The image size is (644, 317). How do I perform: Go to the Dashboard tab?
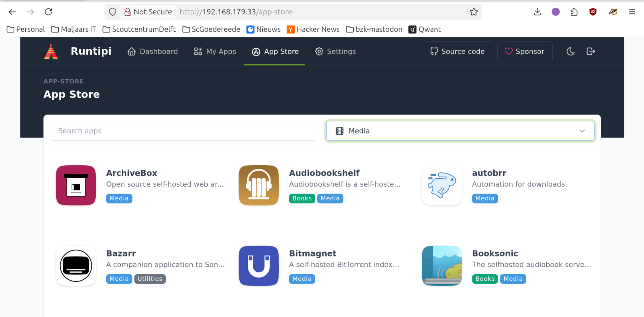153,51
